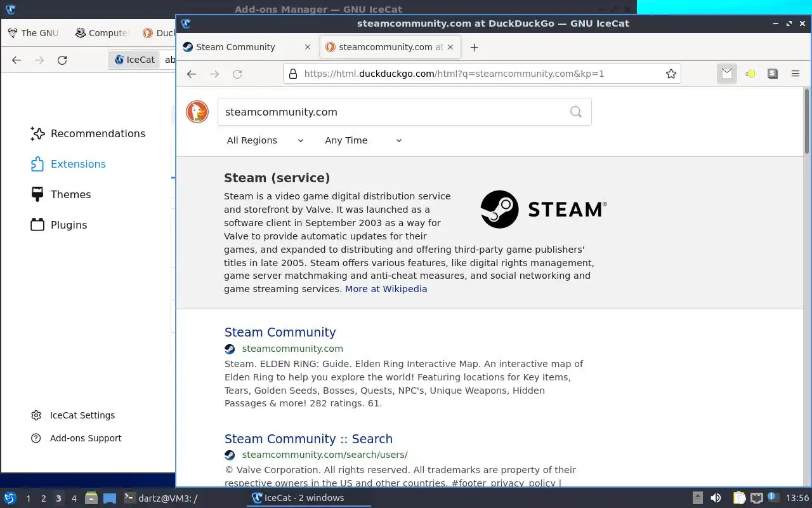The height and width of the screenshot is (508, 812).
Task: Open IceCat Settings link
Action: [74, 415]
